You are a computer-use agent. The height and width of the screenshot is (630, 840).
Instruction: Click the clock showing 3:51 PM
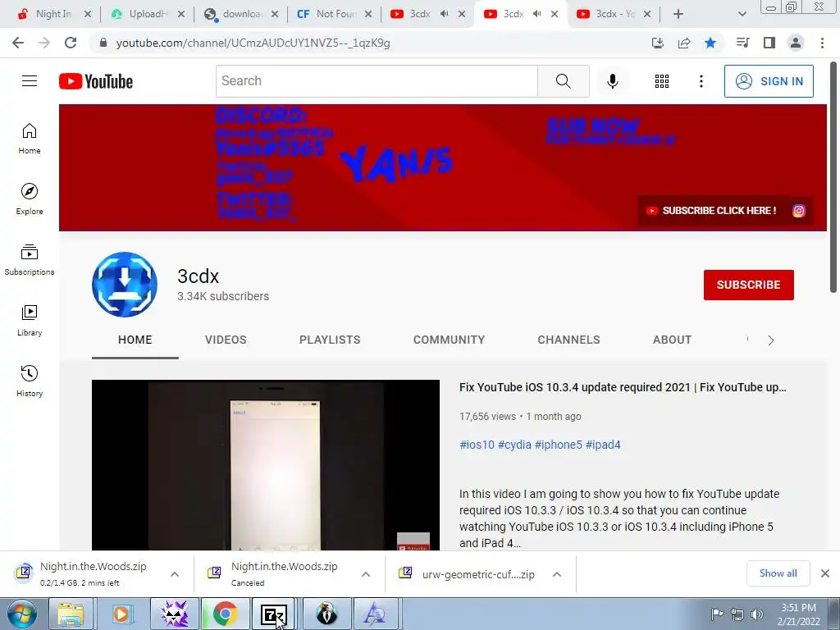[x=798, y=608]
